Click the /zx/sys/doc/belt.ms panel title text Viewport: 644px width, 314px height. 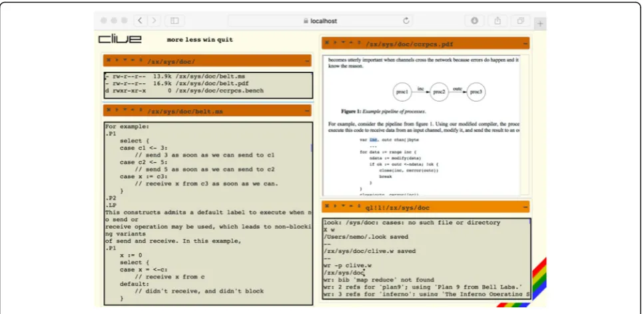[x=185, y=111]
